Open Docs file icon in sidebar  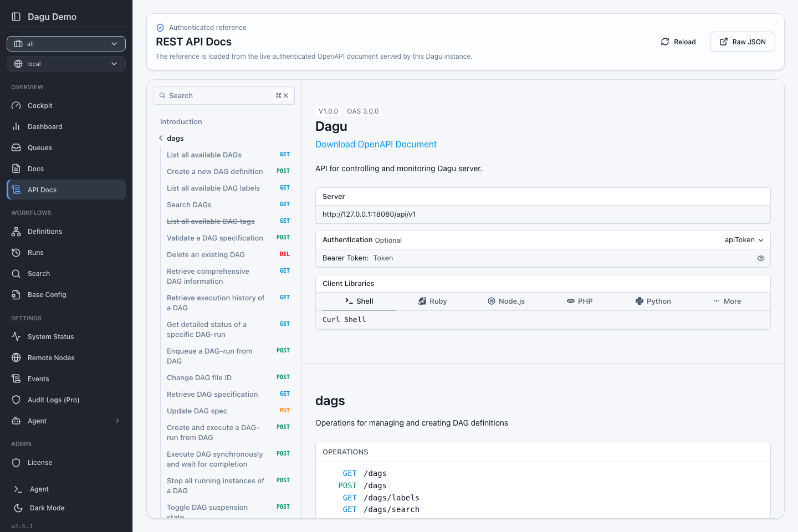tap(16, 168)
